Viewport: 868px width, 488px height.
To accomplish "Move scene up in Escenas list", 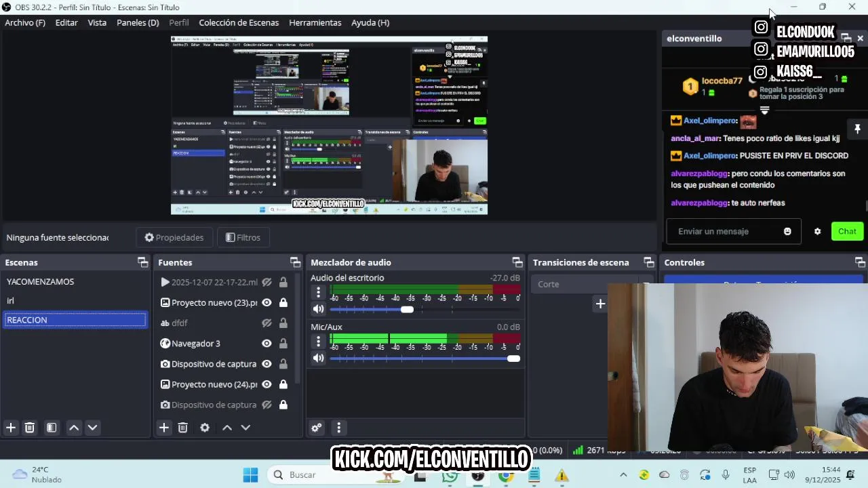I will (74, 428).
